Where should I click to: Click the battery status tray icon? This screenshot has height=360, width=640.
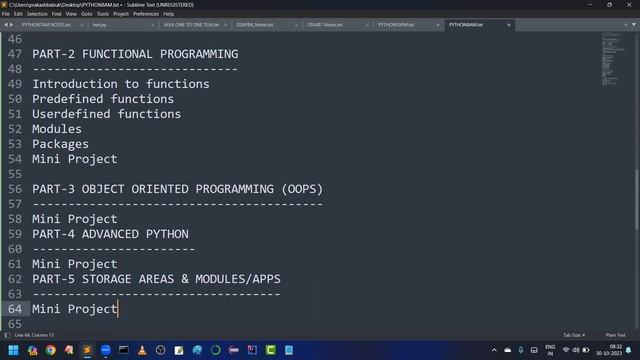pos(586,350)
